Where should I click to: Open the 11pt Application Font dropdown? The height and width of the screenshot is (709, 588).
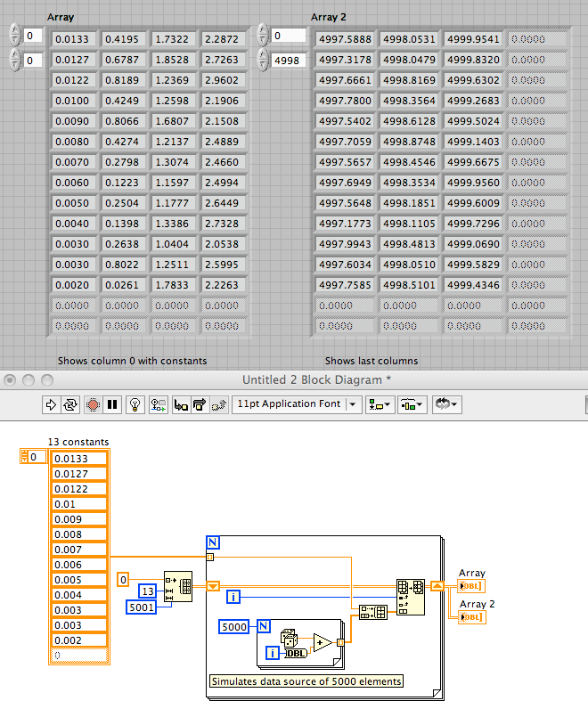click(x=297, y=404)
